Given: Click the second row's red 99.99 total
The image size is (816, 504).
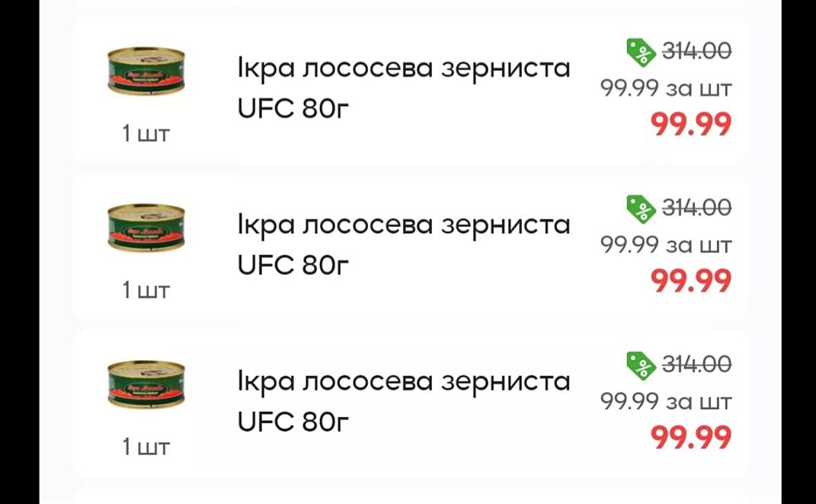Looking at the screenshot, I should point(691,281).
